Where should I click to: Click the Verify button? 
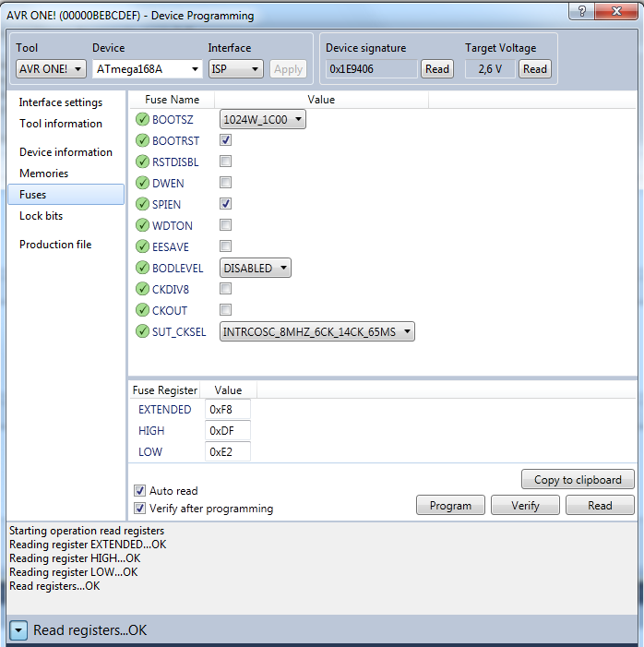pyautogui.click(x=525, y=506)
